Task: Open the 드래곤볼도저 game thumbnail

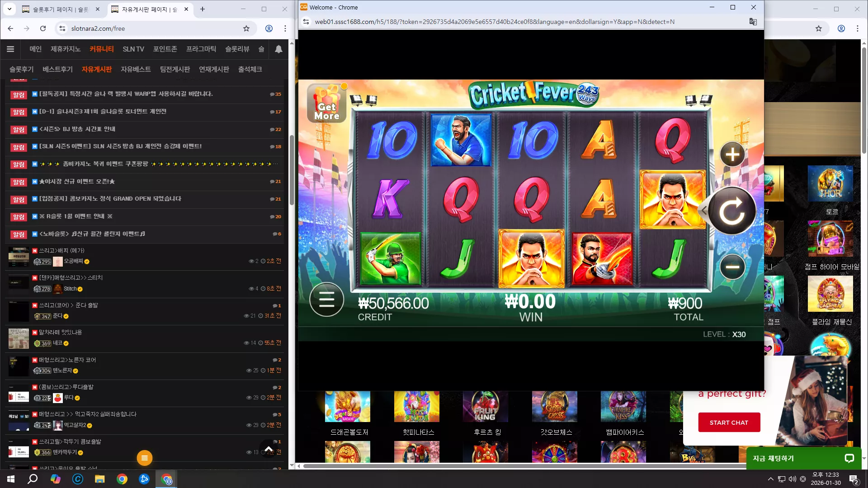Action: (x=347, y=407)
